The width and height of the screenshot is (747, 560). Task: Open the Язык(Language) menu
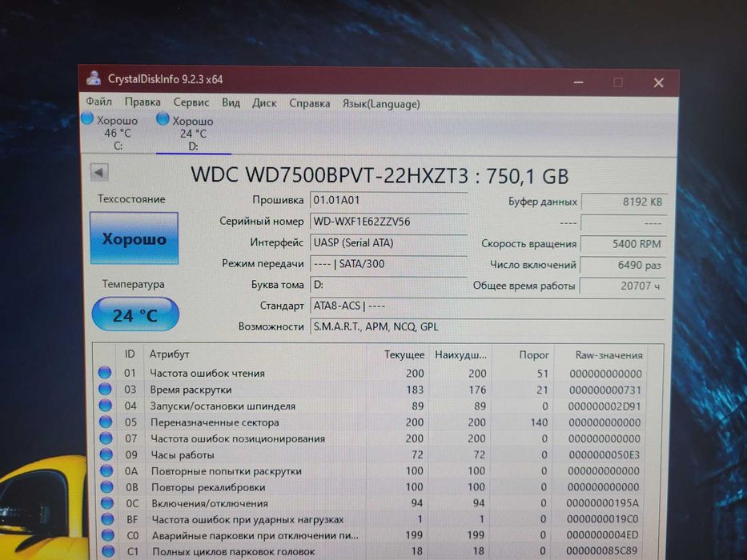tap(381, 104)
